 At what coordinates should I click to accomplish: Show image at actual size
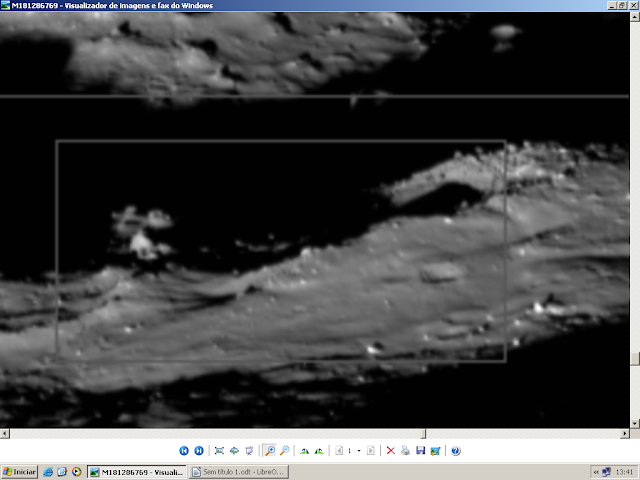234,451
